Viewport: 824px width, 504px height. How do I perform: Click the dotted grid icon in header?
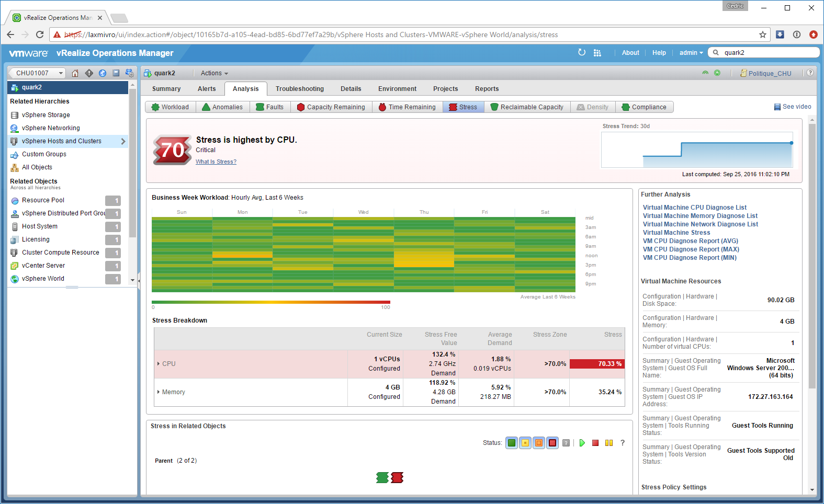tap(597, 53)
